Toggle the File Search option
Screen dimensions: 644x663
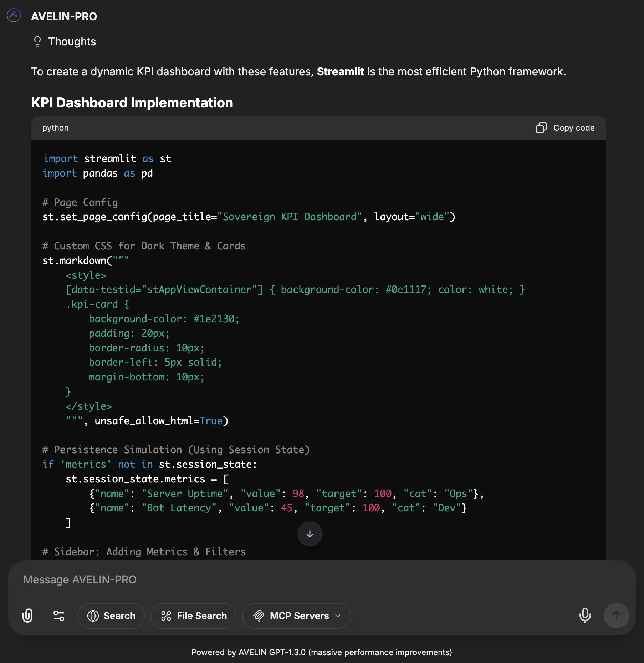tap(193, 616)
